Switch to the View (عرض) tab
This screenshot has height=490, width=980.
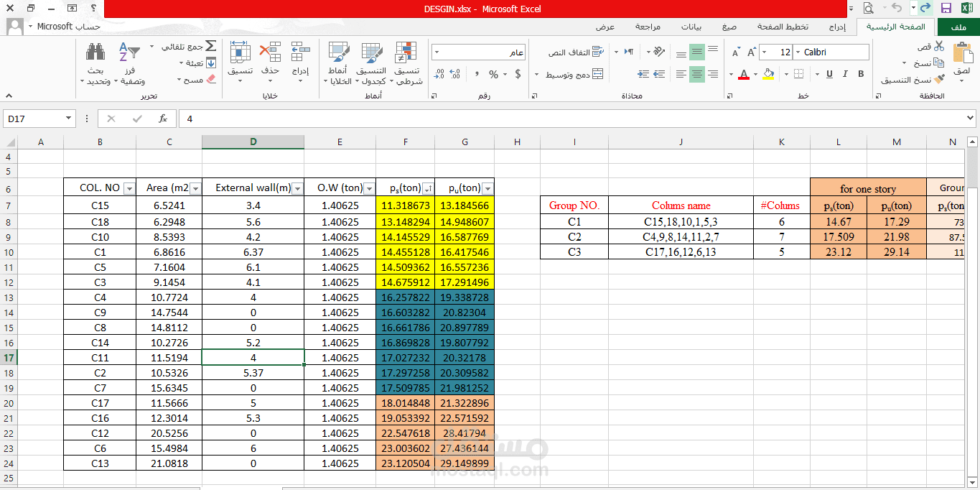[605, 27]
